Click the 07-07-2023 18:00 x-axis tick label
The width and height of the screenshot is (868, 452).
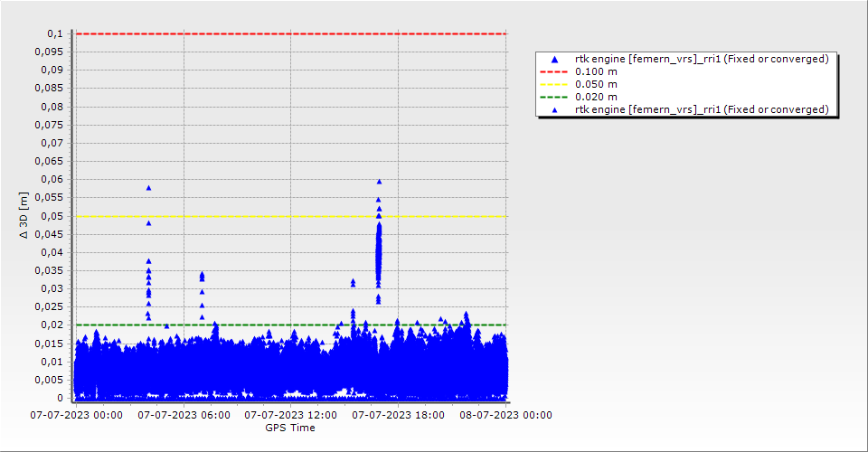click(398, 415)
